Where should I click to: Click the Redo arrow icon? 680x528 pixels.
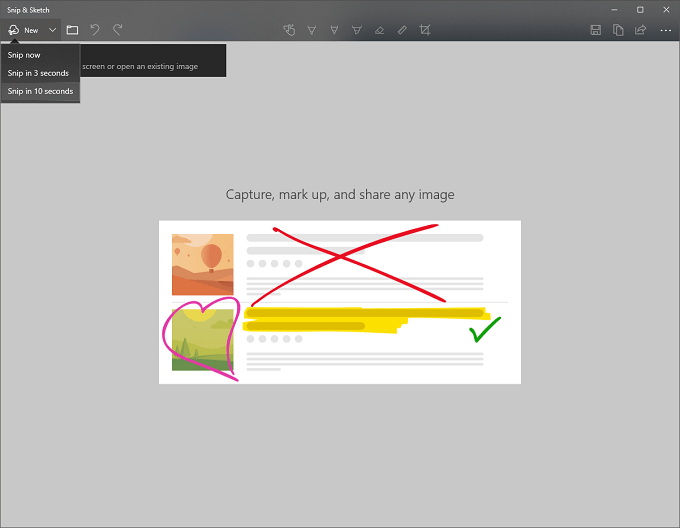click(118, 30)
